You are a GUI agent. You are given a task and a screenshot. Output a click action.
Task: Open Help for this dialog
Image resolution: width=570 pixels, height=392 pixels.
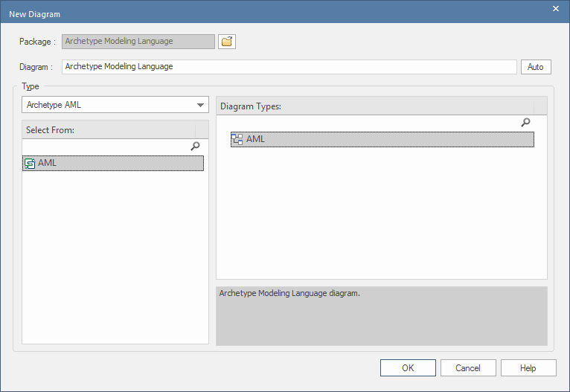528,367
